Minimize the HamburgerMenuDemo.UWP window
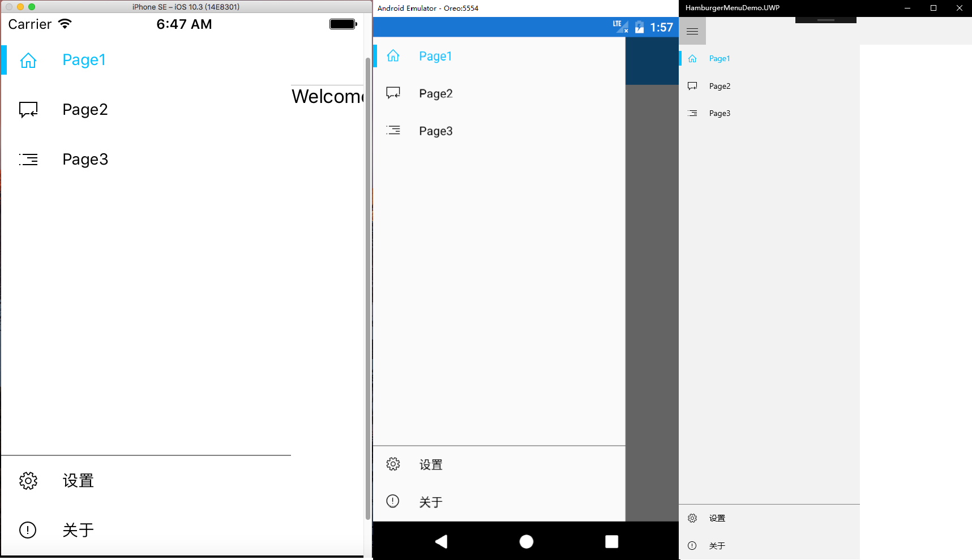 coord(907,8)
